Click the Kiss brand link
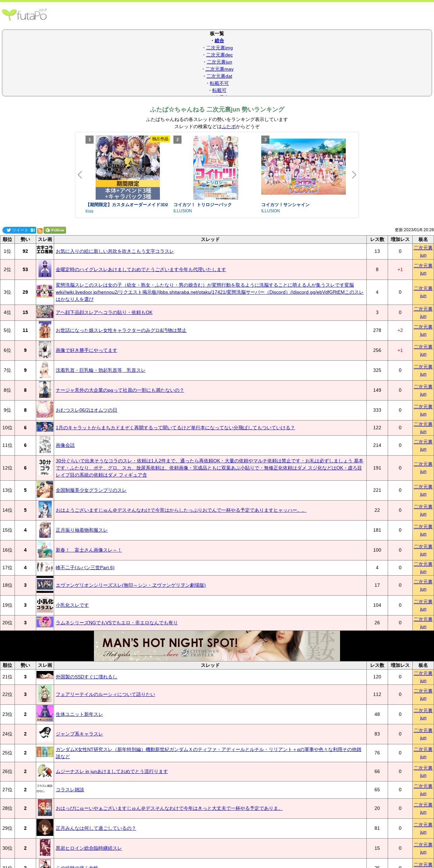This screenshot has width=434, height=868. click(89, 211)
